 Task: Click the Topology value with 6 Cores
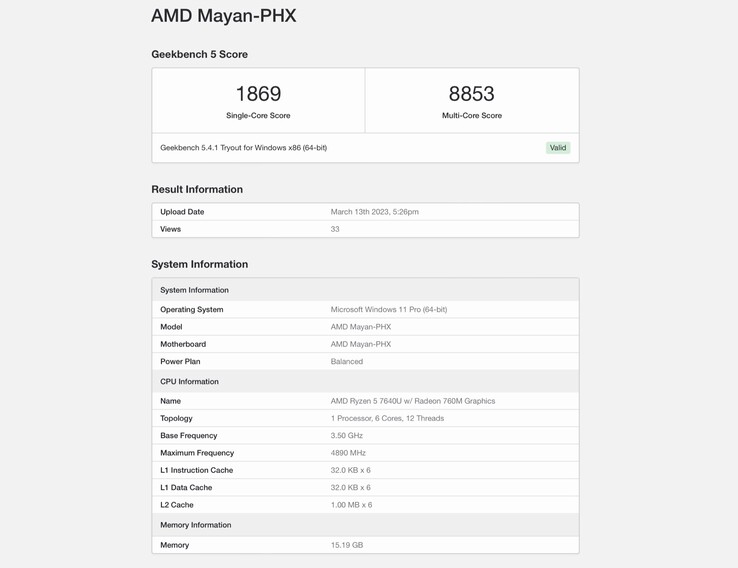pyautogui.click(x=387, y=419)
